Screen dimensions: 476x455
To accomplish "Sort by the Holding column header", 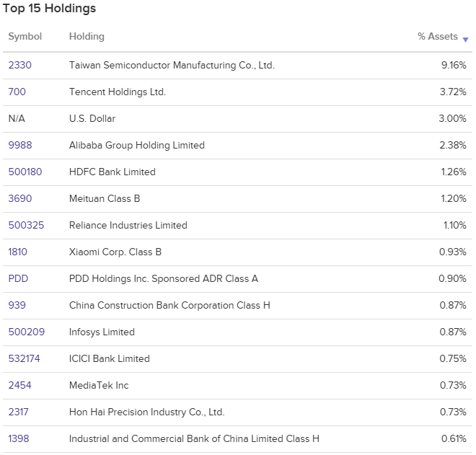I will [87, 37].
